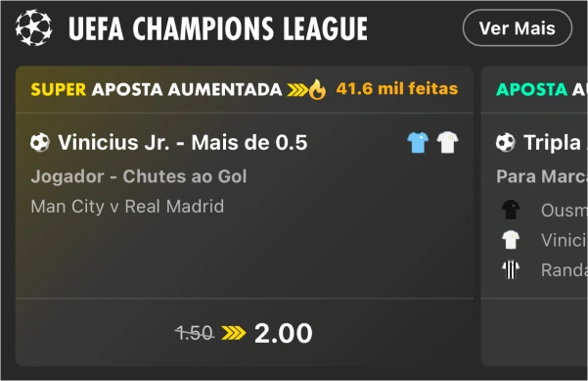Click the Super Aposta Aumentada label

click(x=157, y=90)
